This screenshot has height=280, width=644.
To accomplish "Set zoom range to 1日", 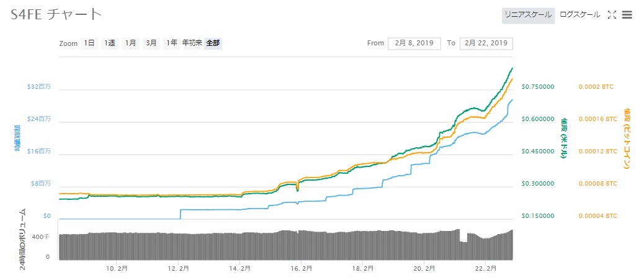I will coord(89,43).
